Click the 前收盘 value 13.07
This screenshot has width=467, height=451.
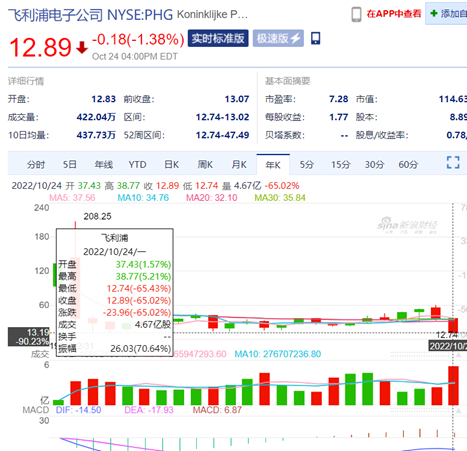[237, 99]
